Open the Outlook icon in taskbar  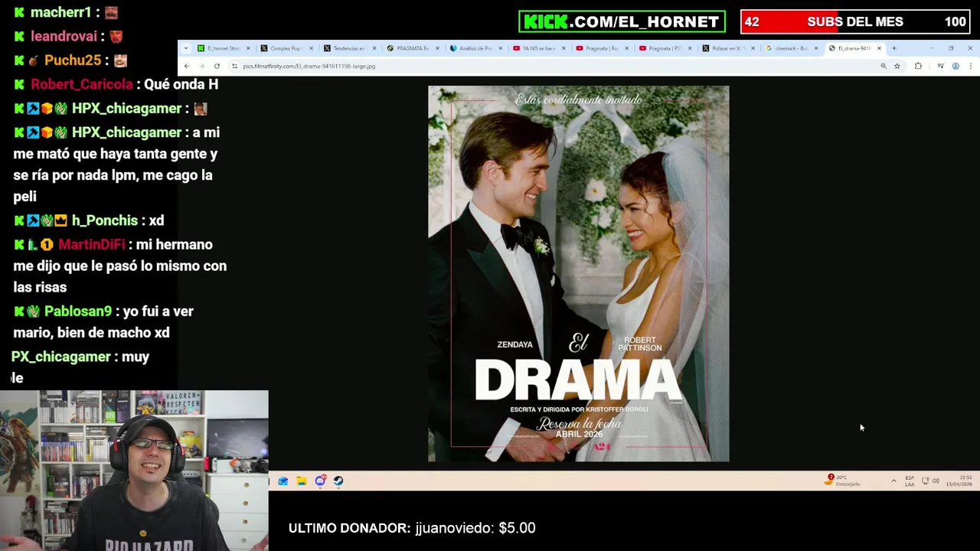tap(283, 481)
